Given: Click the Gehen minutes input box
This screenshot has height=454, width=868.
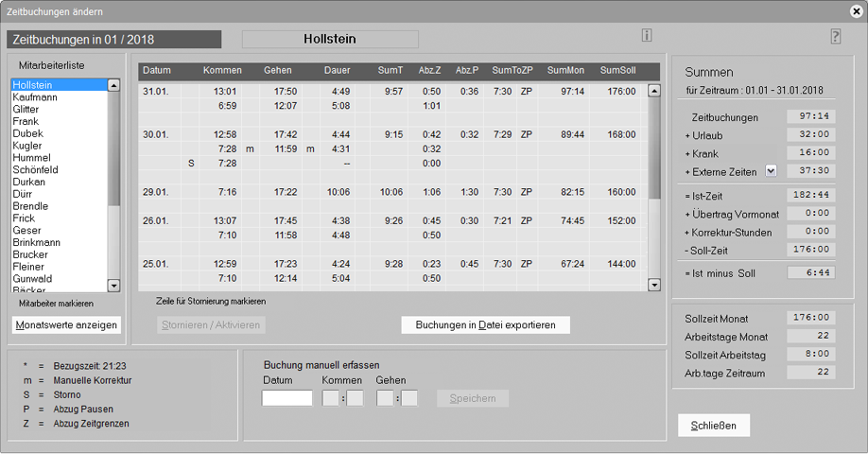Looking at the screenshot, I should (x=409, y=398).
